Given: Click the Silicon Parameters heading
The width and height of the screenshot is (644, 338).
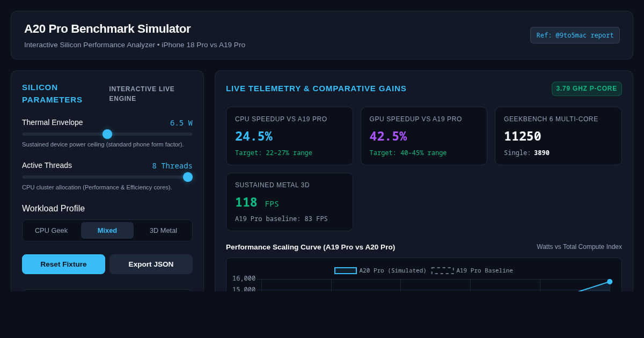Looking at the screenshot, I should tap(52, 93).
